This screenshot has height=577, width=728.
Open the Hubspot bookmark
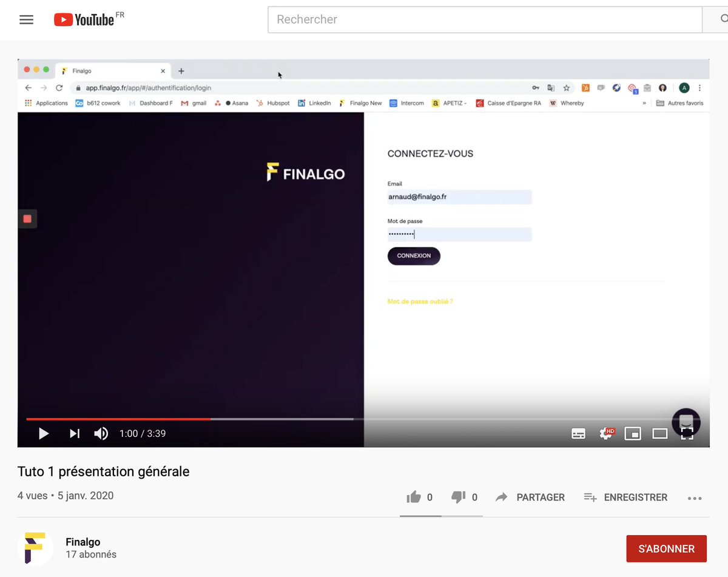tap(273, 103)
